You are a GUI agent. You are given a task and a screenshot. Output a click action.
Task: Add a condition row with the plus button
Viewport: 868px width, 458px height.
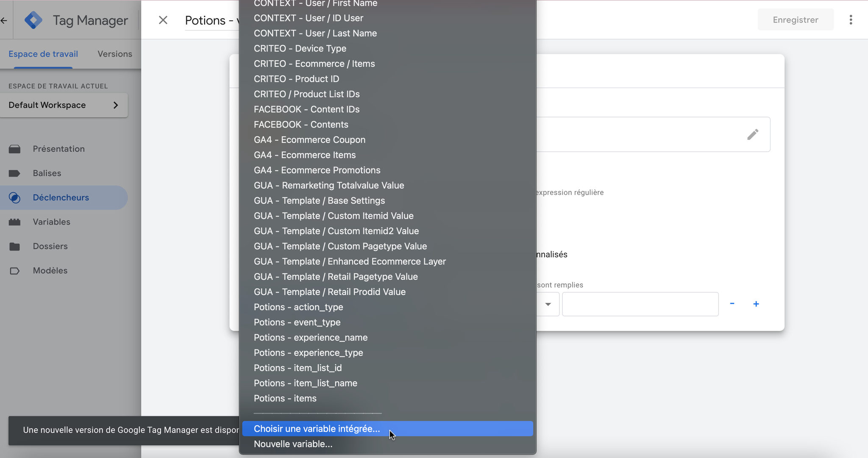756,304
